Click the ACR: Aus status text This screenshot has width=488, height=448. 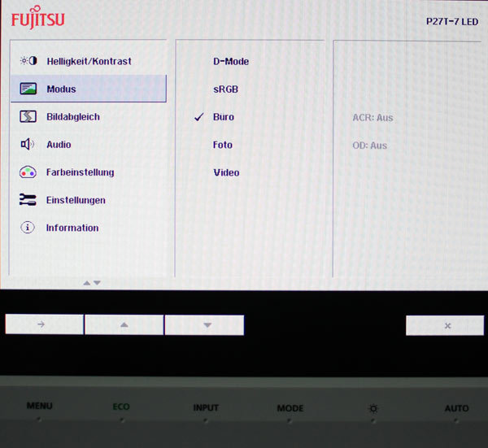click(x=373, y=118)
